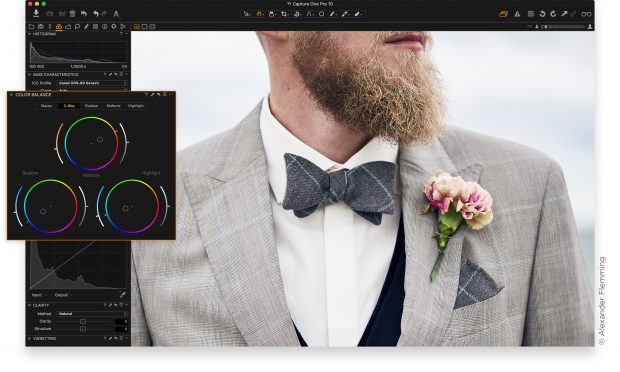The image size is (620, 372).
Task: Click the orange copy adjustments icon
Action: [503, 14]
